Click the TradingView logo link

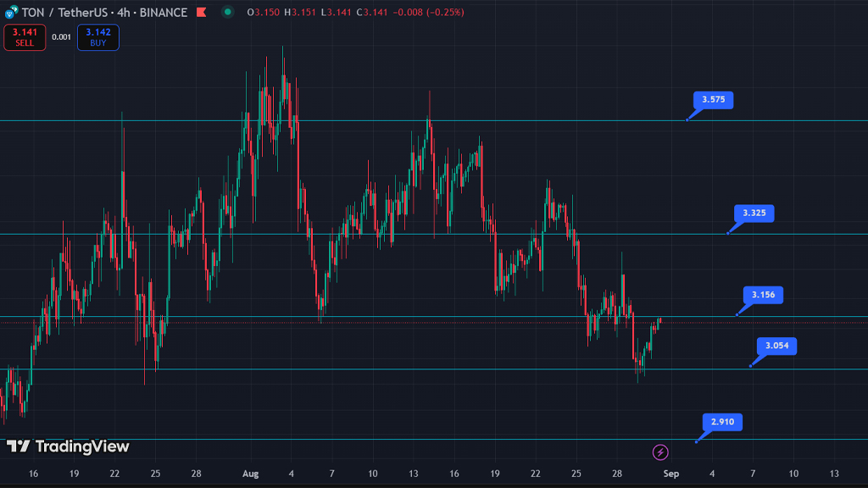[x=68, y=446]
